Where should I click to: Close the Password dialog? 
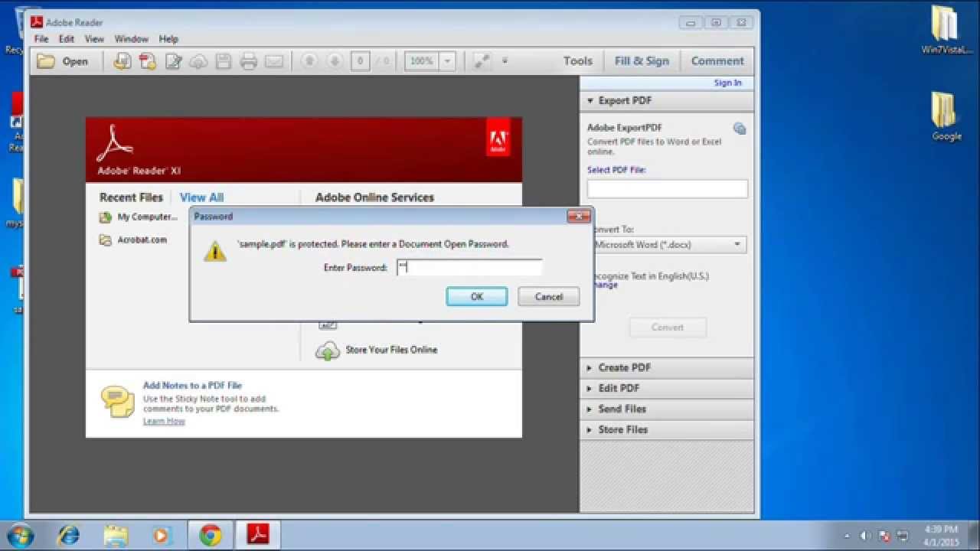(x=578, y=217)
